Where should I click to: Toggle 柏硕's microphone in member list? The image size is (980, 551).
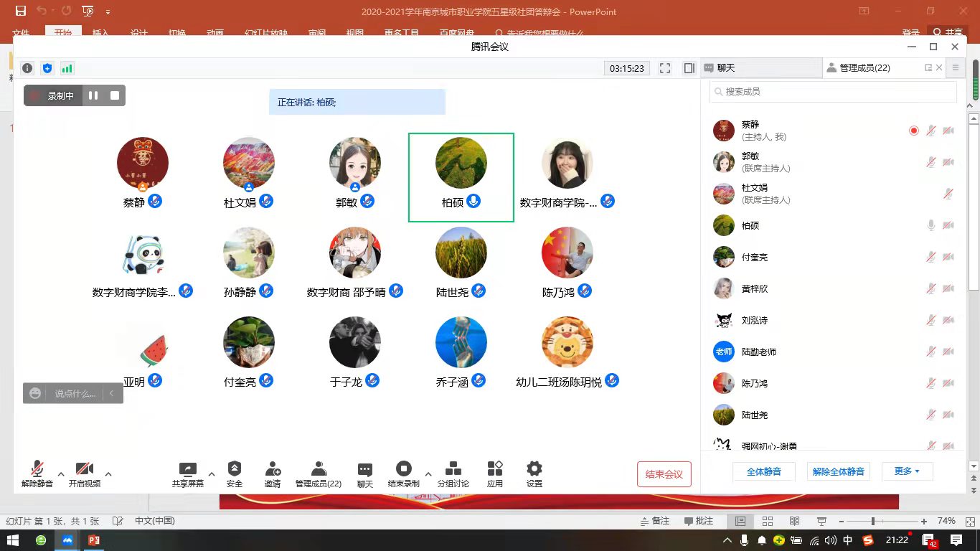point(931,225)
